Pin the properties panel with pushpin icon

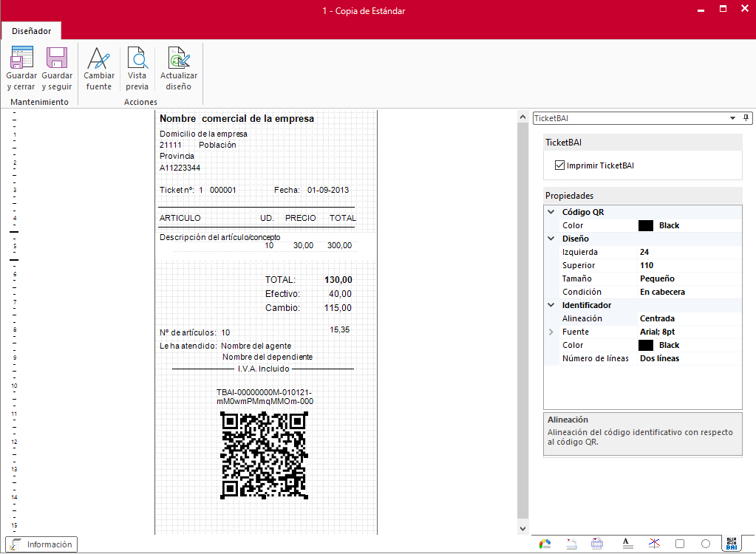pos(746,118)
